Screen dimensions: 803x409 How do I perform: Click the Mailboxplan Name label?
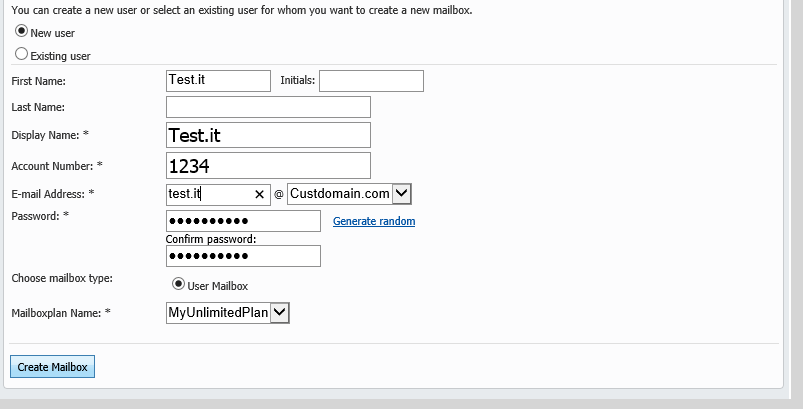coord(61,313)
